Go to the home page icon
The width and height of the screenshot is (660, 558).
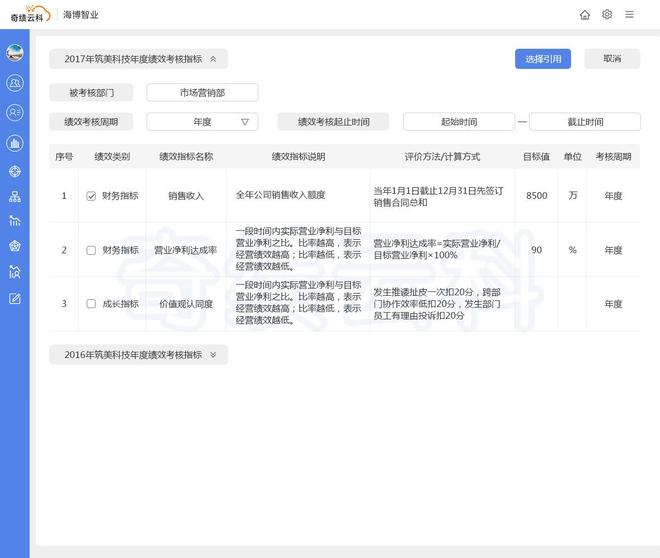(x=585, y=15)
